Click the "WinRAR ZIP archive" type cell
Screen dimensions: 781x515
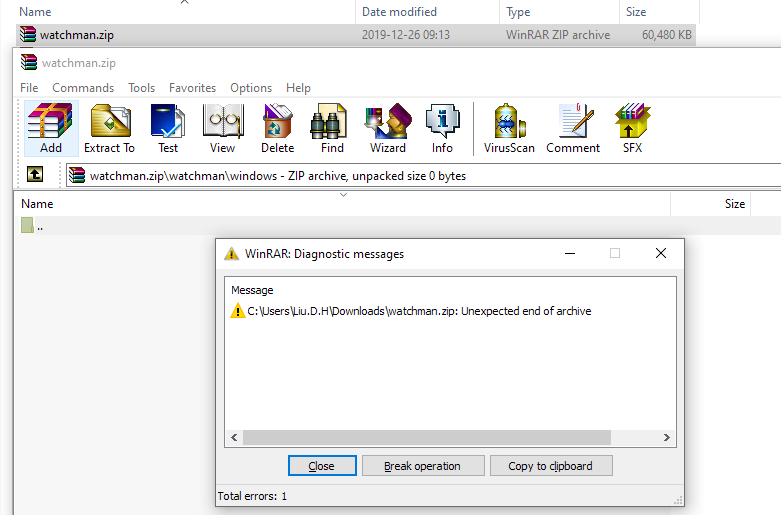click(558, 35)
